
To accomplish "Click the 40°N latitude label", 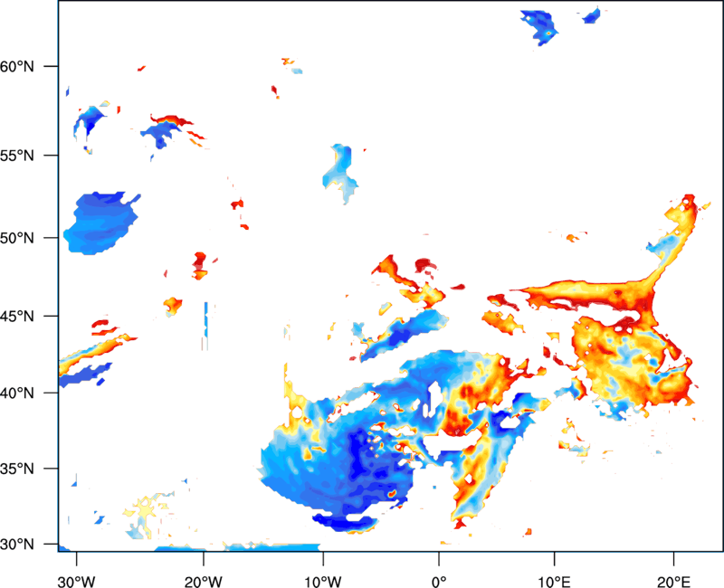I will (17, 394).
